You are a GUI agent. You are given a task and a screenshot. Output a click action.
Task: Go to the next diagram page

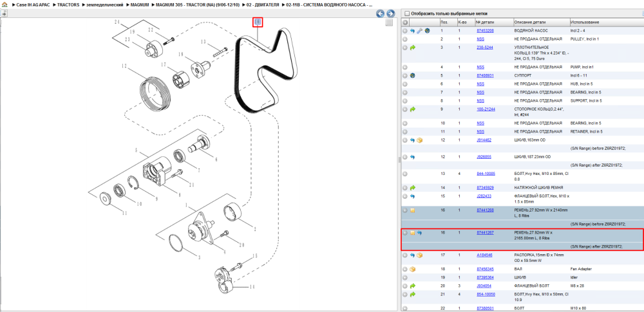391,14
